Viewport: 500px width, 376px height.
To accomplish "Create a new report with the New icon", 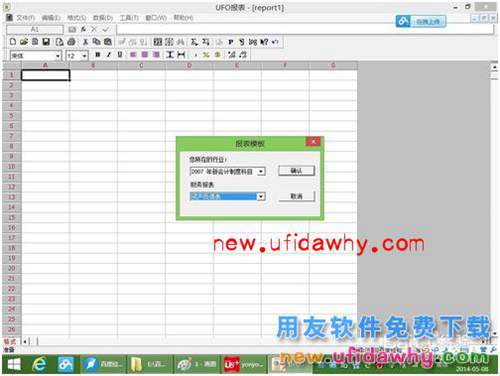I will coord(13,42).
